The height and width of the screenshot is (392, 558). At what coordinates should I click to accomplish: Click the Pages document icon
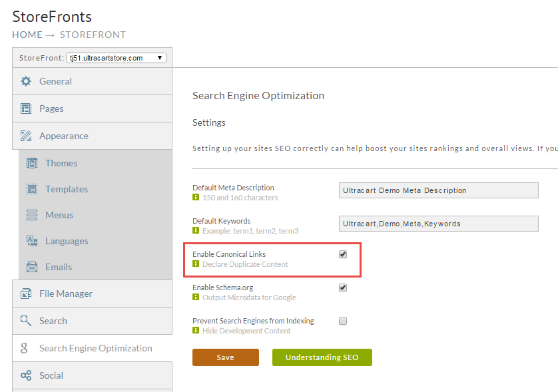25,108
